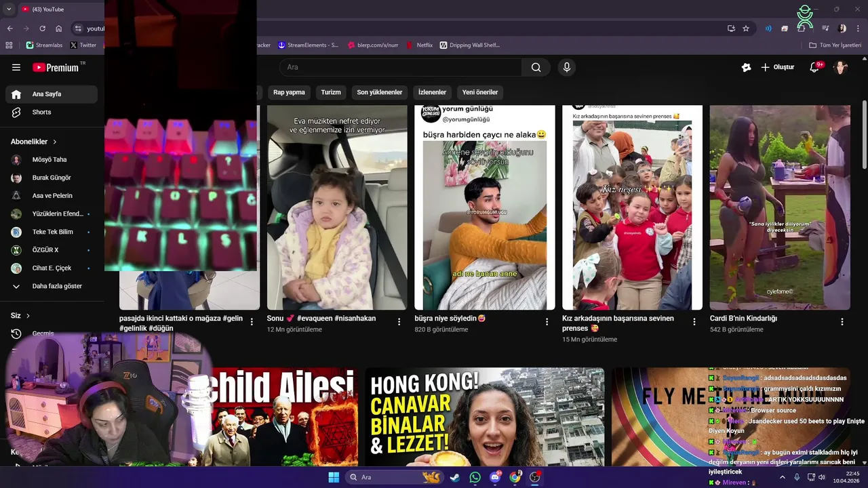868x488 pixels.
Task: Open OBS Studio from the taskbar
Action: tap(535, 477)
